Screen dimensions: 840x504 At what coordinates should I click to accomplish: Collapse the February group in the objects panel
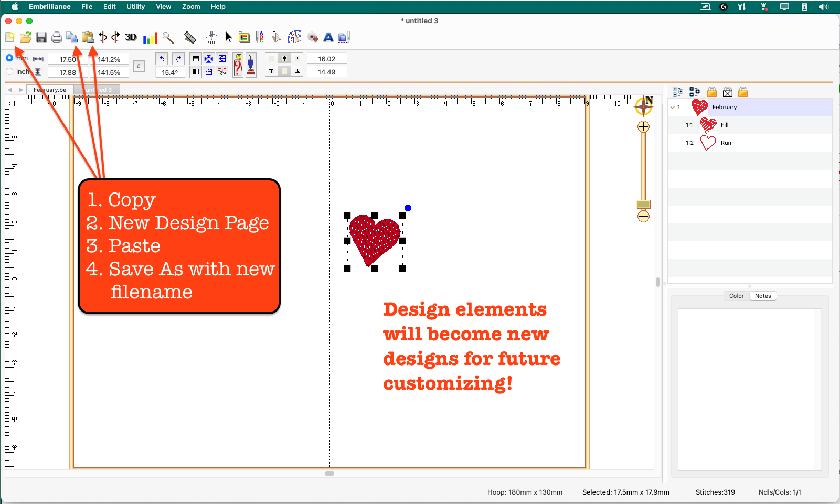click(673, 107)
